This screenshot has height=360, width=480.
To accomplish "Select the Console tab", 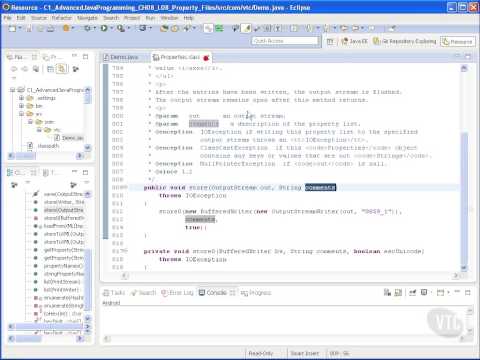I will [217, 293].
